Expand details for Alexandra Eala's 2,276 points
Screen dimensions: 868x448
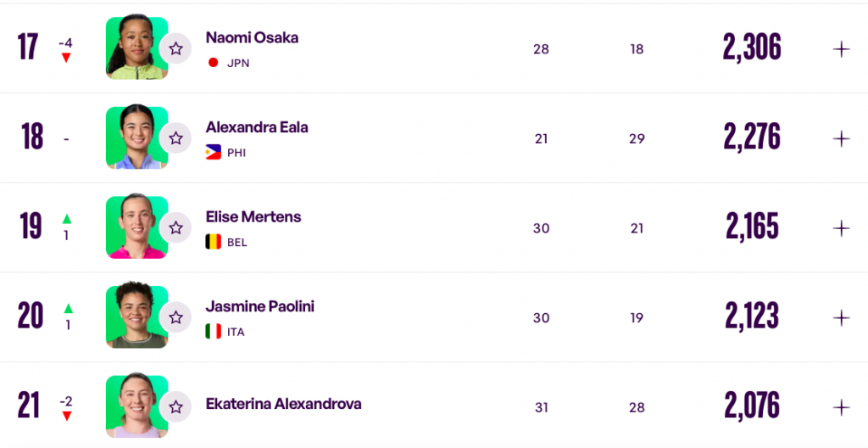(841, 138)
